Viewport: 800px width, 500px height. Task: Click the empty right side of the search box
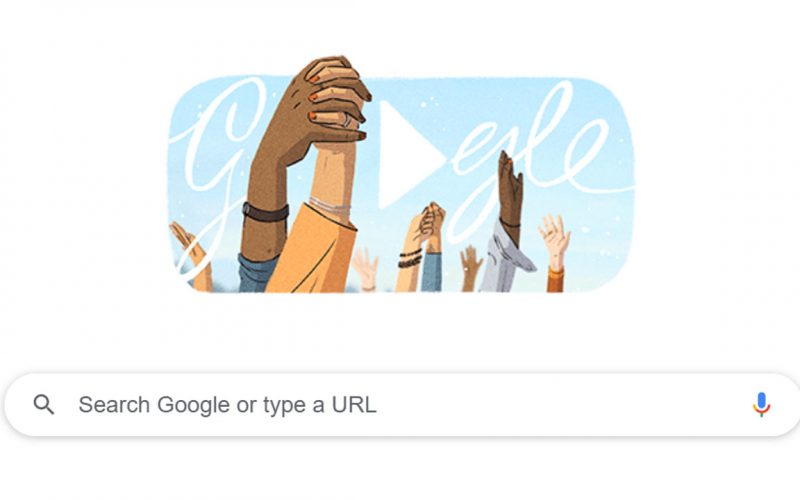coord(561,405)
